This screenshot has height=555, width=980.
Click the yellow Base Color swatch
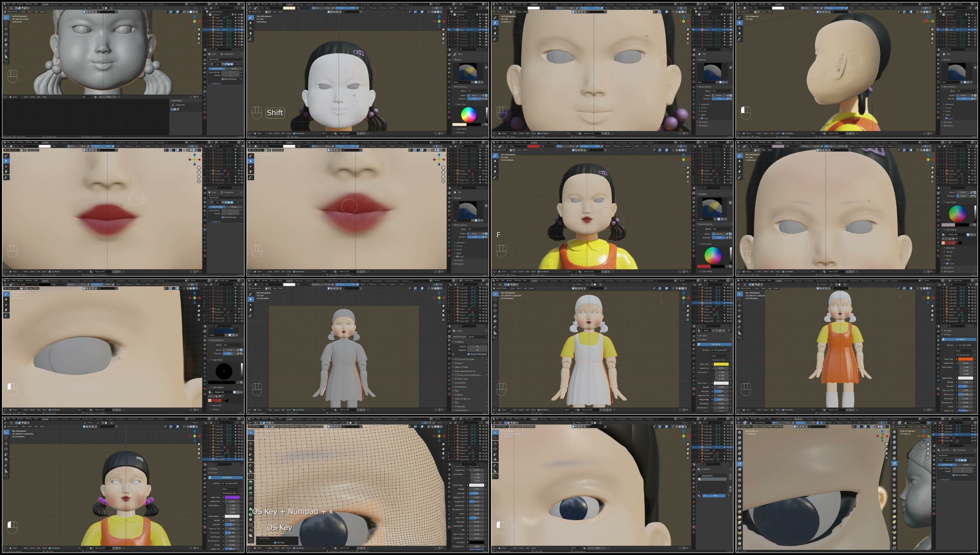(x=721, y=364)
